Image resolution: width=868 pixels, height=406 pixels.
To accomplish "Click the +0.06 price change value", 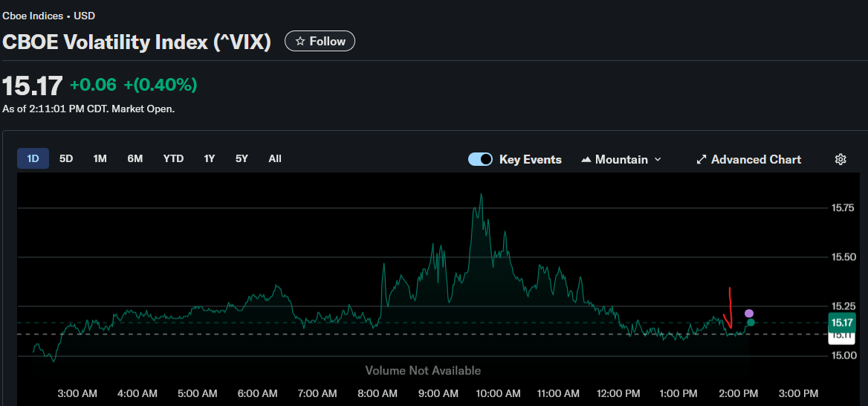I will [93, 85].
